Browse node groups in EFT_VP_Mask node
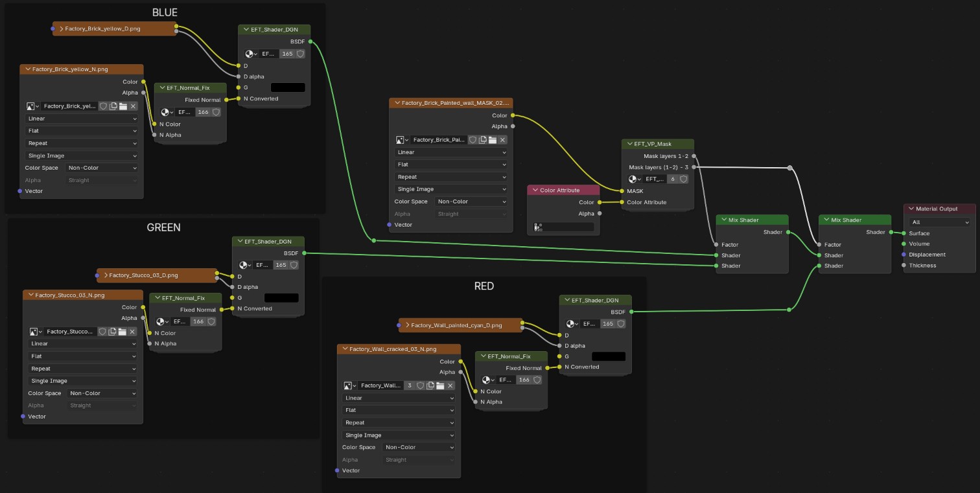980x493 pixels. tap(635, 179)
